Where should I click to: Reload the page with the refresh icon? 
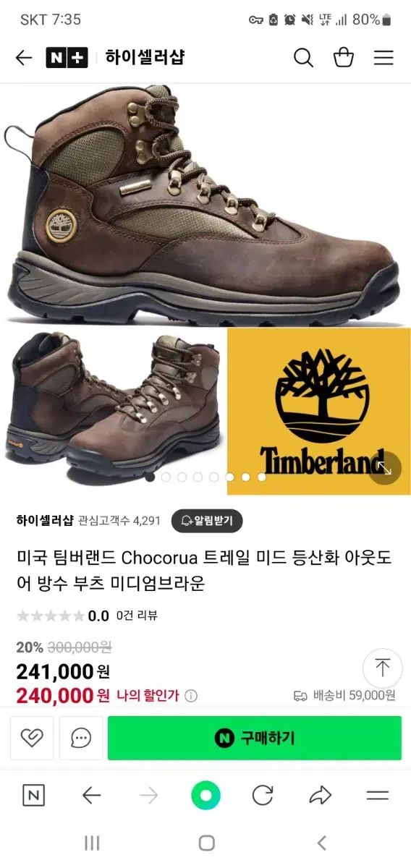(263, 796)
